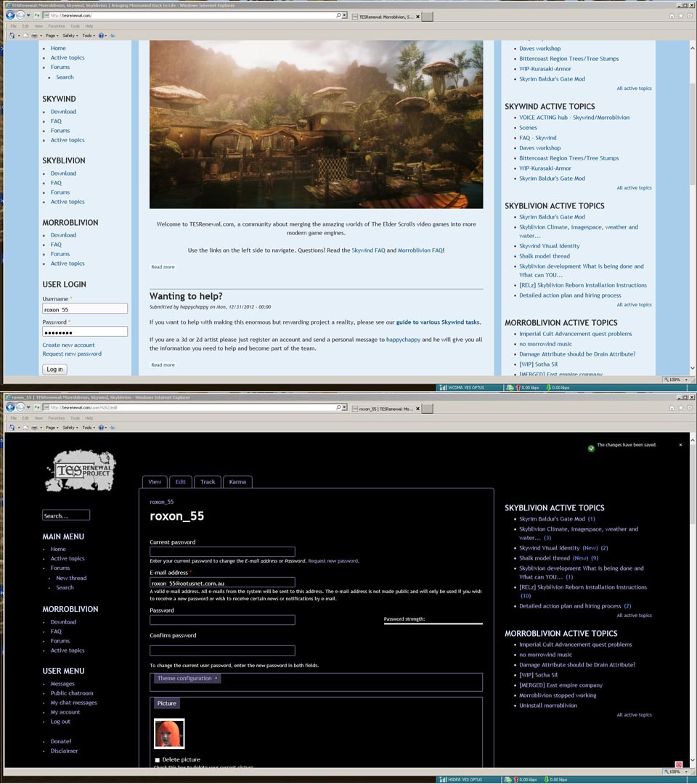Click the Back arrow in the top browser window
The image size is (697, 784).
pos(10,15)
